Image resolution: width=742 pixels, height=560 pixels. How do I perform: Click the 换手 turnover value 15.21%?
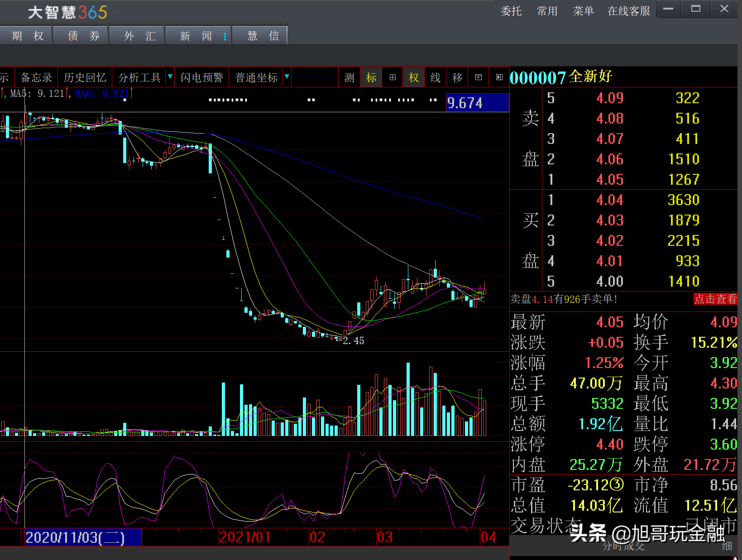tap(714, 343)
